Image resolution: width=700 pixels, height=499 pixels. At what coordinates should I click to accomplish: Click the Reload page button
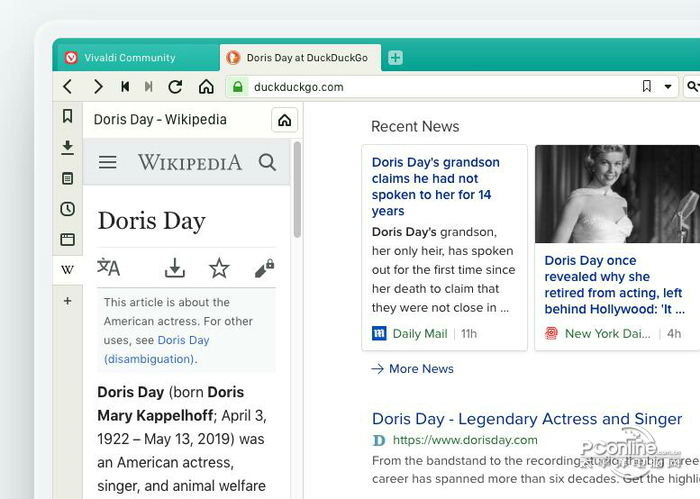tap(175, 87)
